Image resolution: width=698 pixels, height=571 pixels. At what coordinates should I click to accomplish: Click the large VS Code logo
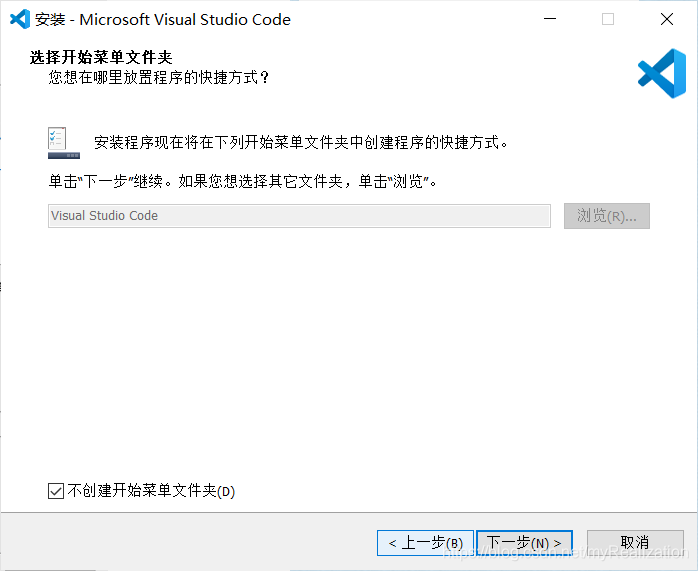[662, 73]
